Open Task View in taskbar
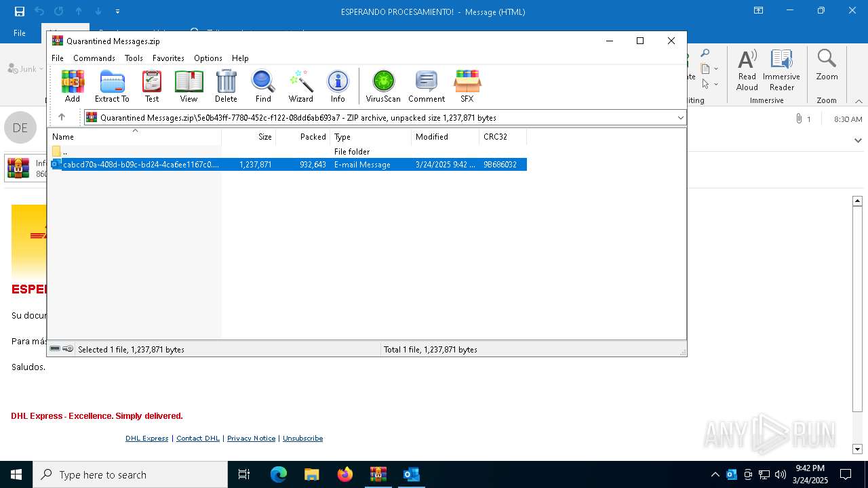 pos(244,474)
